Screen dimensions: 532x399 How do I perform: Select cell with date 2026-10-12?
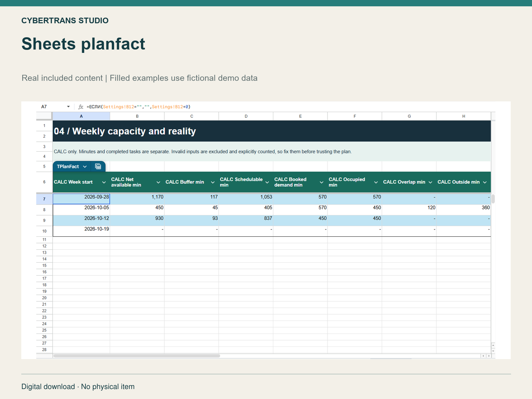pyautogui.click(x=81, y=220)
